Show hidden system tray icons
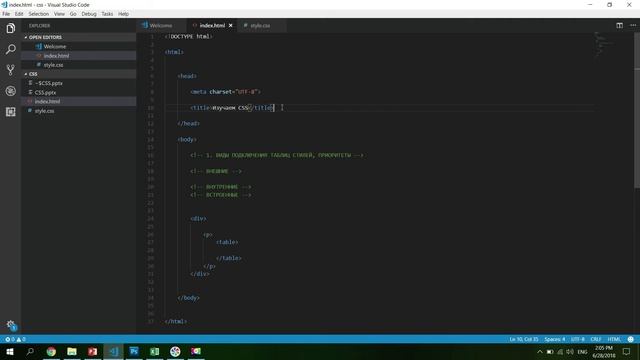Image resolution: width=640 pixels, height=360 pixels. pos(540,351)
